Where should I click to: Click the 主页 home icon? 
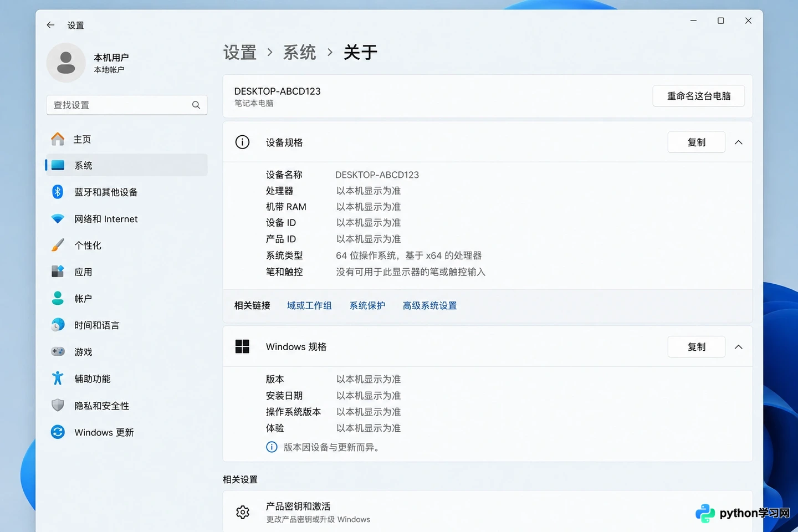58,139
